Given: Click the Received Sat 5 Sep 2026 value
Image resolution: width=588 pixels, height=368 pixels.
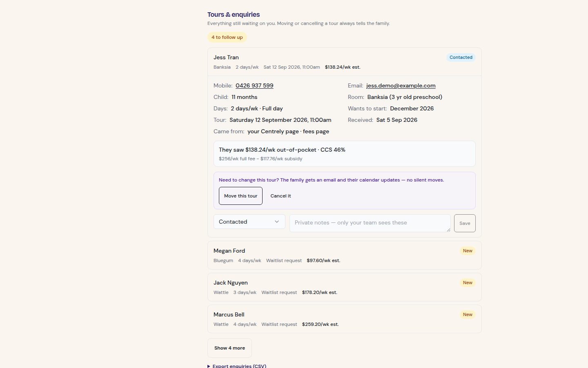Looking at the screenshot, I should pos(397,120).
